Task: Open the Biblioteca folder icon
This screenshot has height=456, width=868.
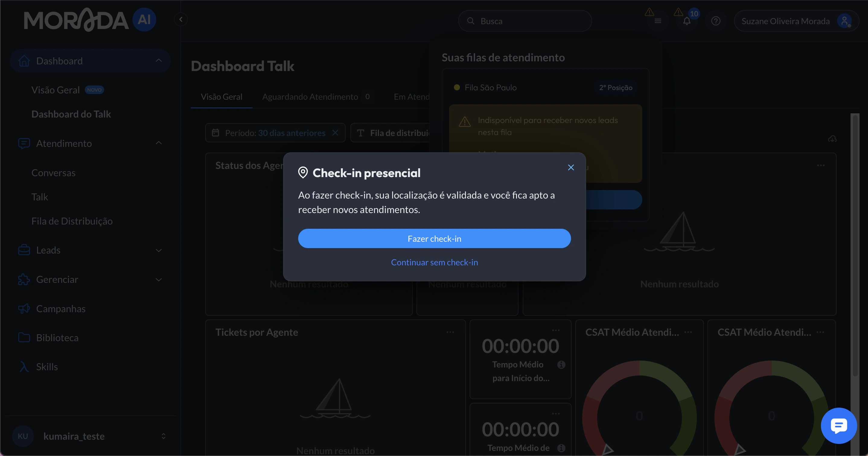Action: click(x=24, y=337)
